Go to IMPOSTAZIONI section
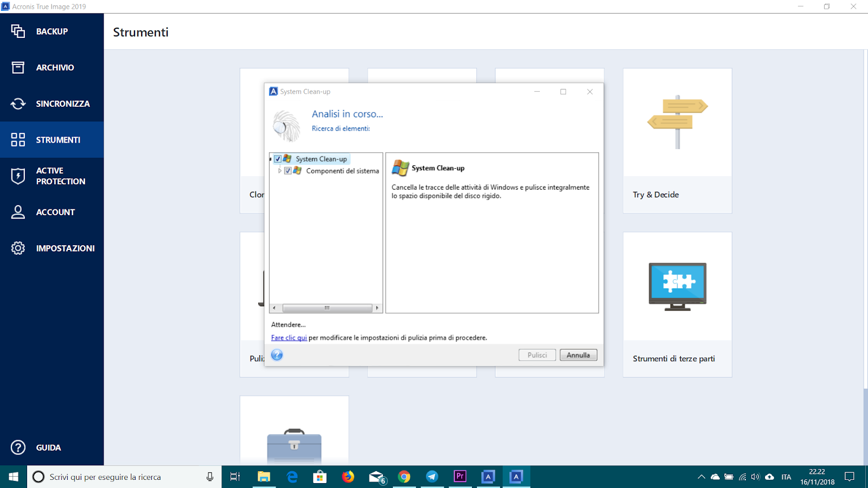The height and width of the screenshot is (488, 868). pyautogui.click(x=65, y=248)
